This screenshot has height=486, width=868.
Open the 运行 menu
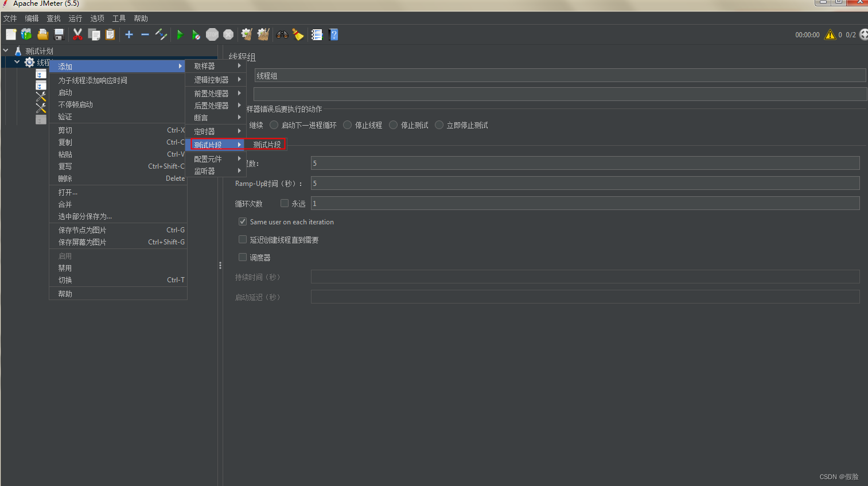pyautogui.click(x=75, y=18)
